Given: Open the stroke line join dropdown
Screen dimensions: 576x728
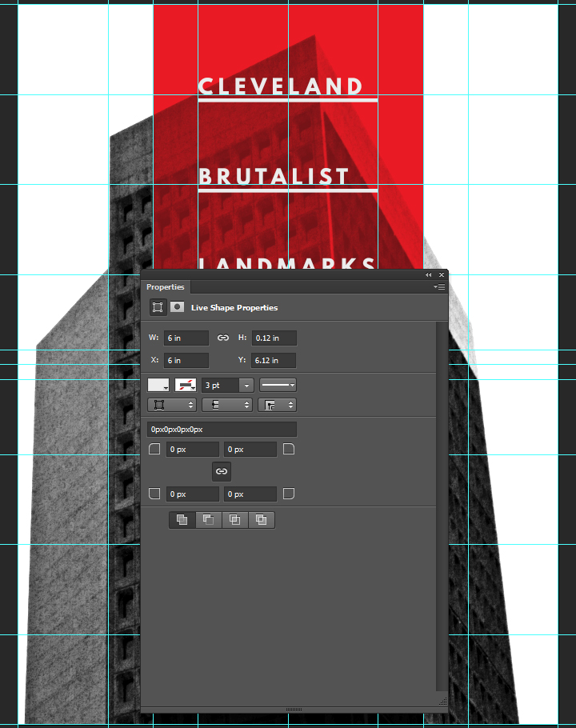Looking at the screenshot, I should [x=277, y=405].
